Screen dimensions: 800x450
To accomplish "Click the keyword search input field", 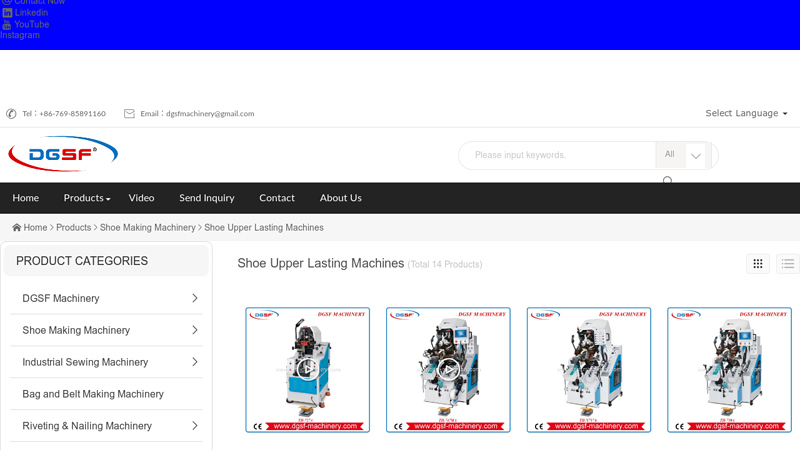I will pyautogui.click(x=560, y=155).
